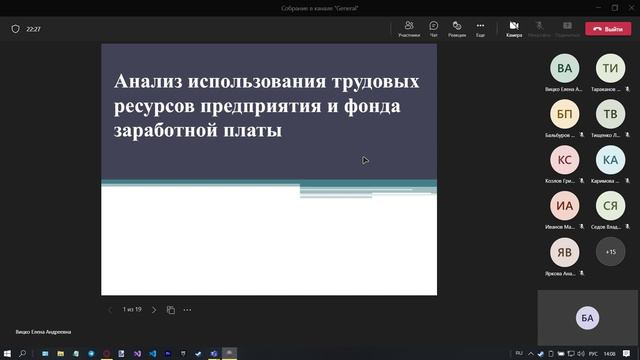Select the БП participant avatar
Screen dimensions: 640x360
tap(564, 114)
